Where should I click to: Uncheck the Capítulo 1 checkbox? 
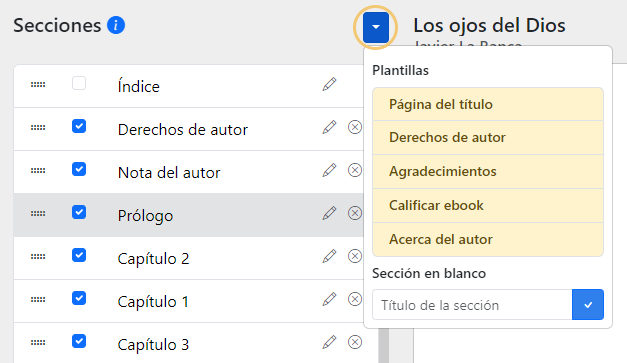(79, 298)
